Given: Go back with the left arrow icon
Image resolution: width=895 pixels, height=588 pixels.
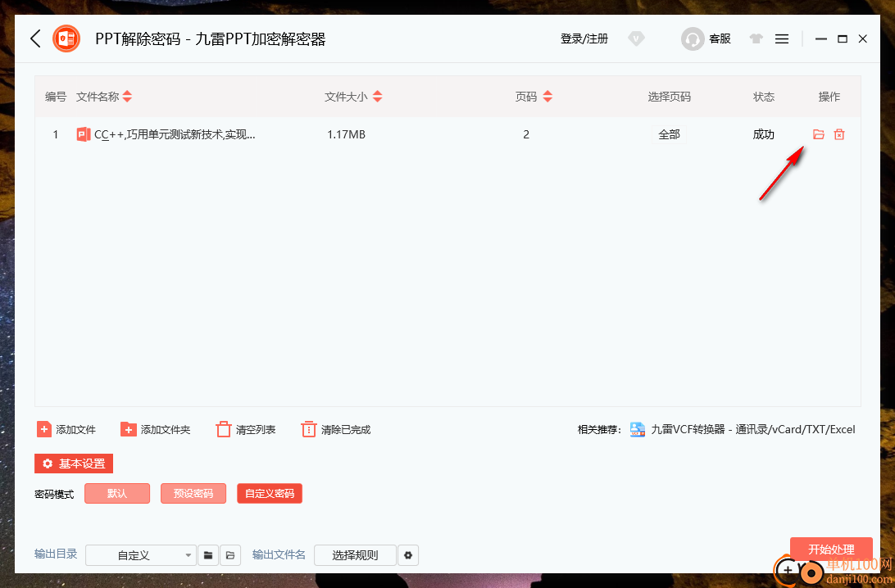Looking at the screenshot, I should click(35, 38).
